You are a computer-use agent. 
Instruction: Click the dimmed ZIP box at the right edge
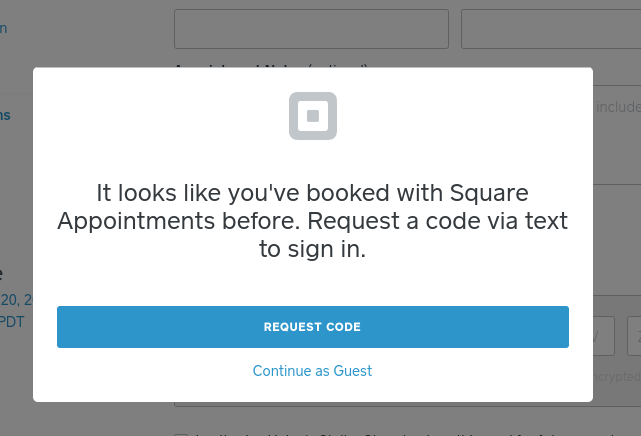[x=634, y=336]
